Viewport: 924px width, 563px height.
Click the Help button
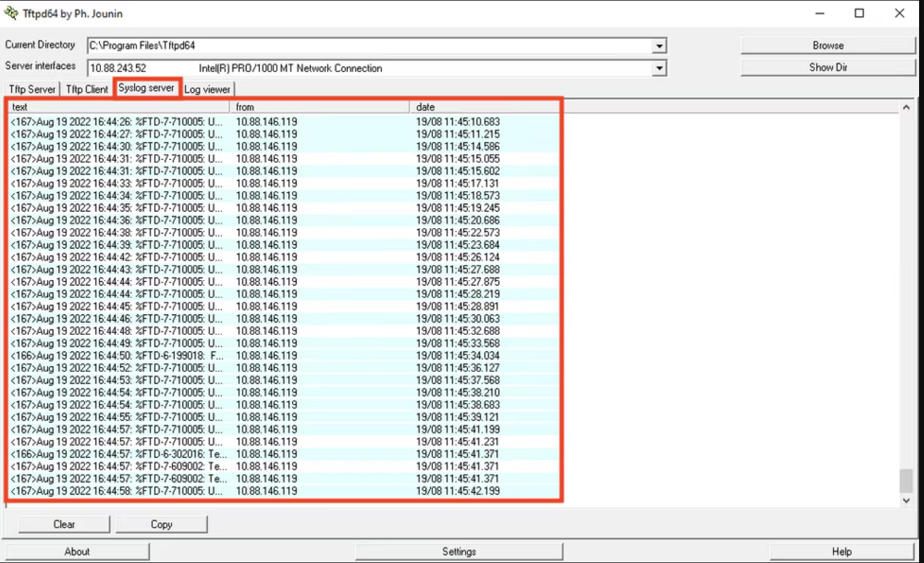click(841, 551)
